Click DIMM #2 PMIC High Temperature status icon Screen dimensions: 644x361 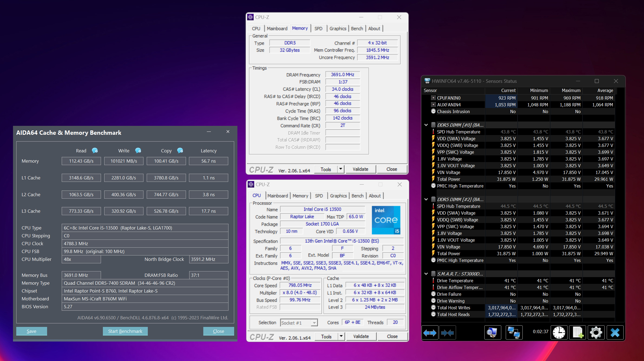coord(433,260)
